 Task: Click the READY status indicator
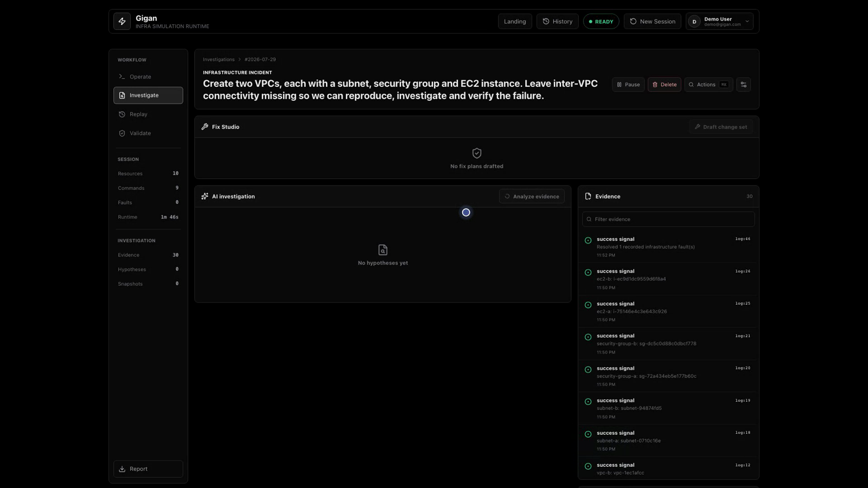(x=601, y=22)
